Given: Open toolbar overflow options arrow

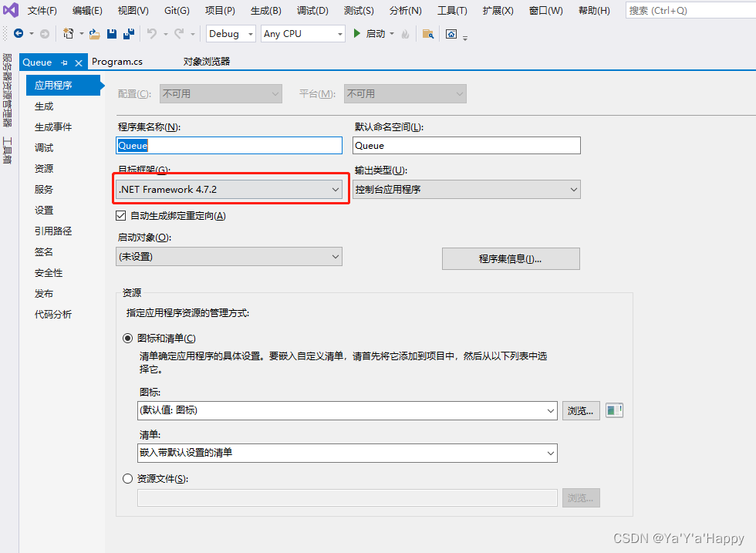Looking at the screenshot, I should (x=465, y=38).
